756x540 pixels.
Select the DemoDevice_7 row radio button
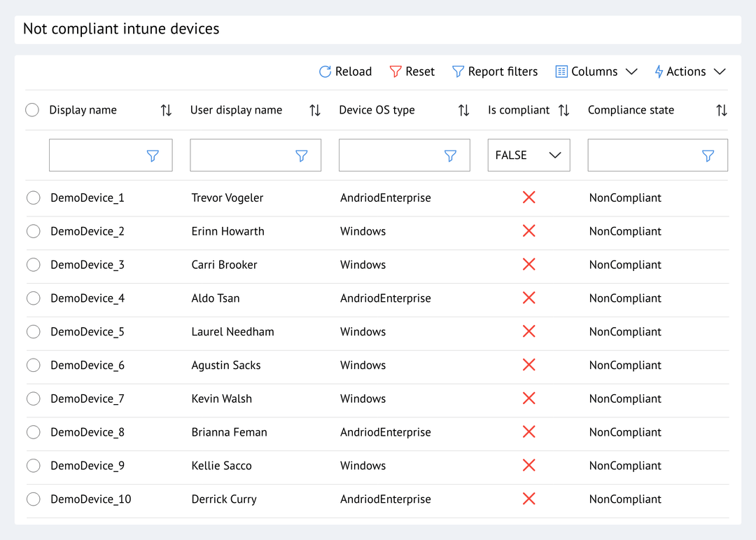pyautogui.click(x=33, y=399)
